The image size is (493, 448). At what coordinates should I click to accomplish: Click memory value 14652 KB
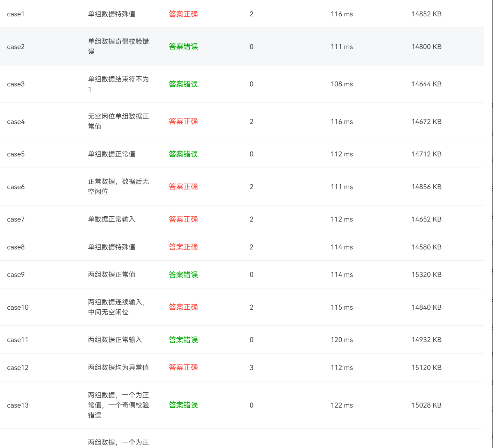tap(426, 219)
